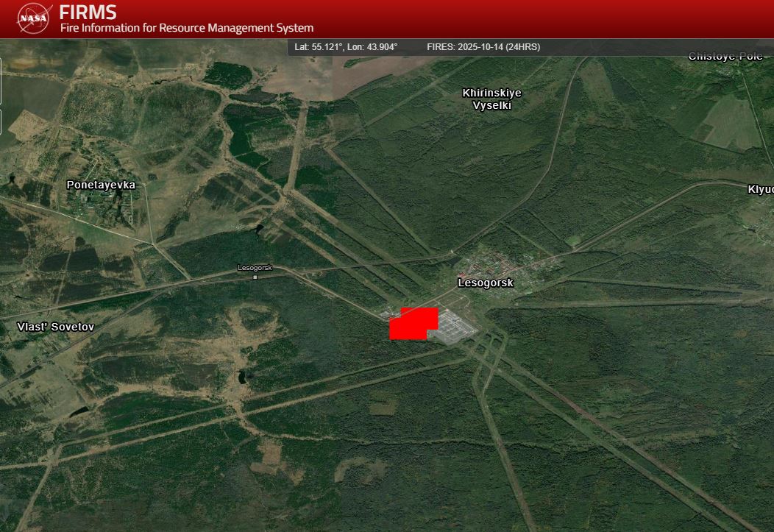This screenshot has width=774, height=532.
Task: Click the Chistoye Pole map label
Action: pos(725,57)
